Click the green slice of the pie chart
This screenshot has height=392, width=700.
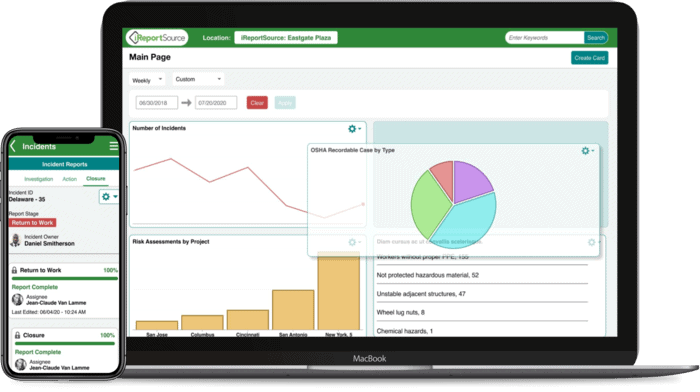coord(429,205)
